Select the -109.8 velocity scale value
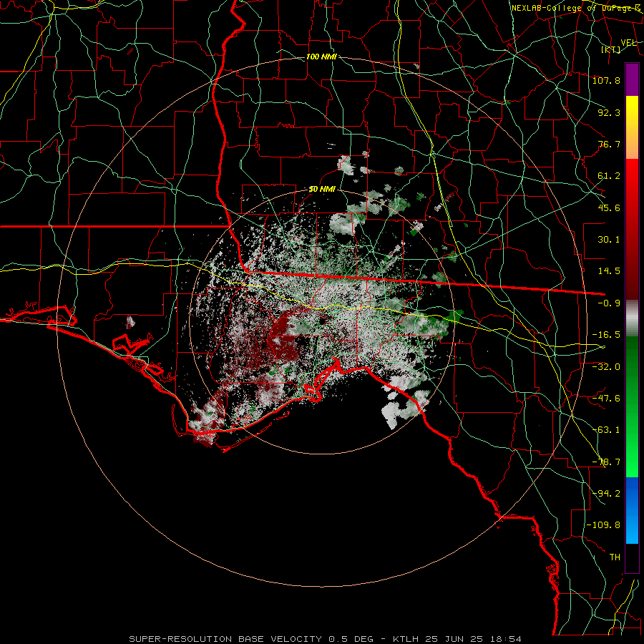644x644 pixels. tap(604, 525)
